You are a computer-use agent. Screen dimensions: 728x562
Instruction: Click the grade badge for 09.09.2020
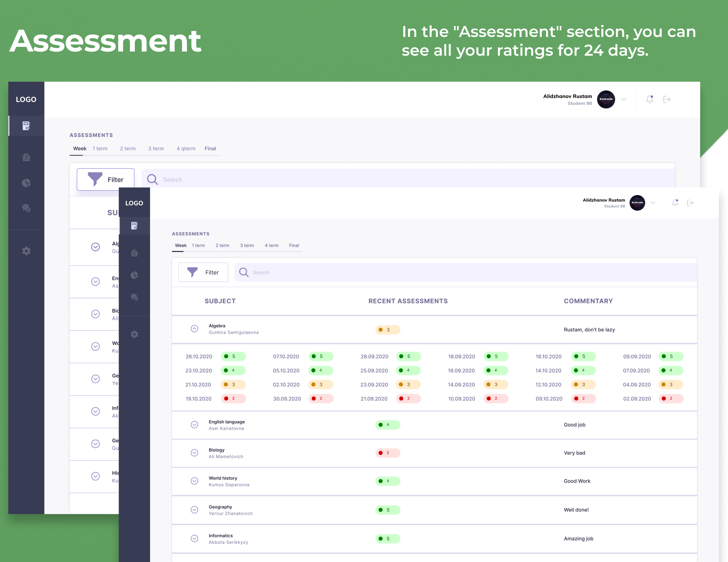(x=671, y=356)
